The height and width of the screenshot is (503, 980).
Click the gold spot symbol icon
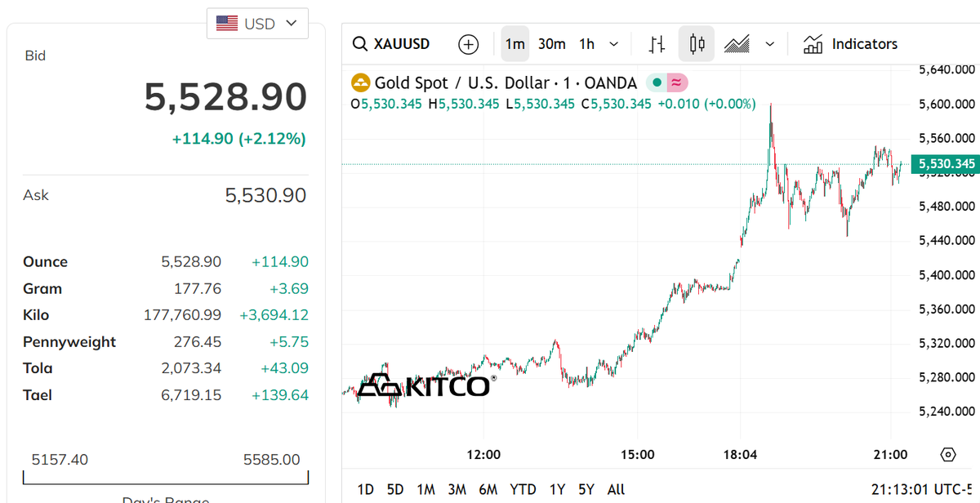(x=360, y=82)
